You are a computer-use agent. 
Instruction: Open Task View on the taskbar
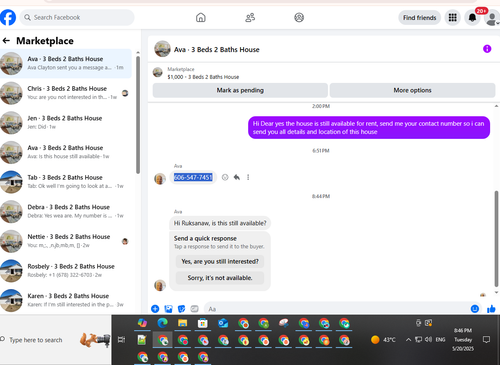tap(121, 340)
